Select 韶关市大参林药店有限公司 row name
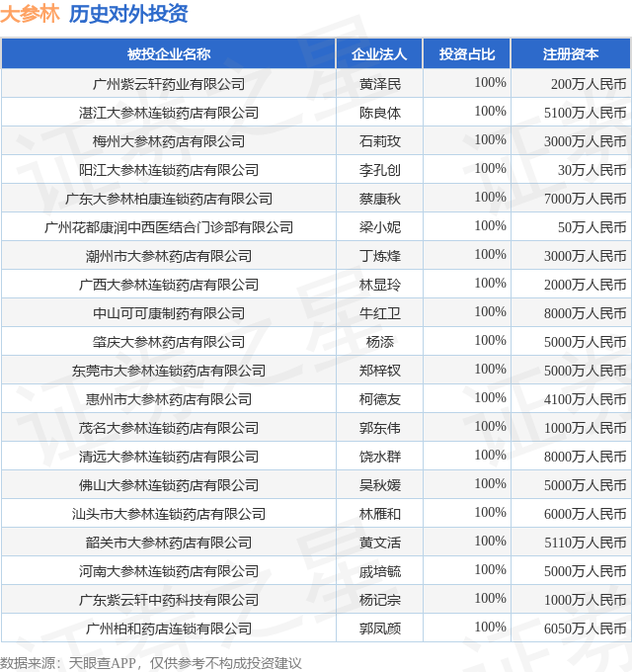This screenshot has width=632, height=672. pyautogui.click(x=169, y=543)
